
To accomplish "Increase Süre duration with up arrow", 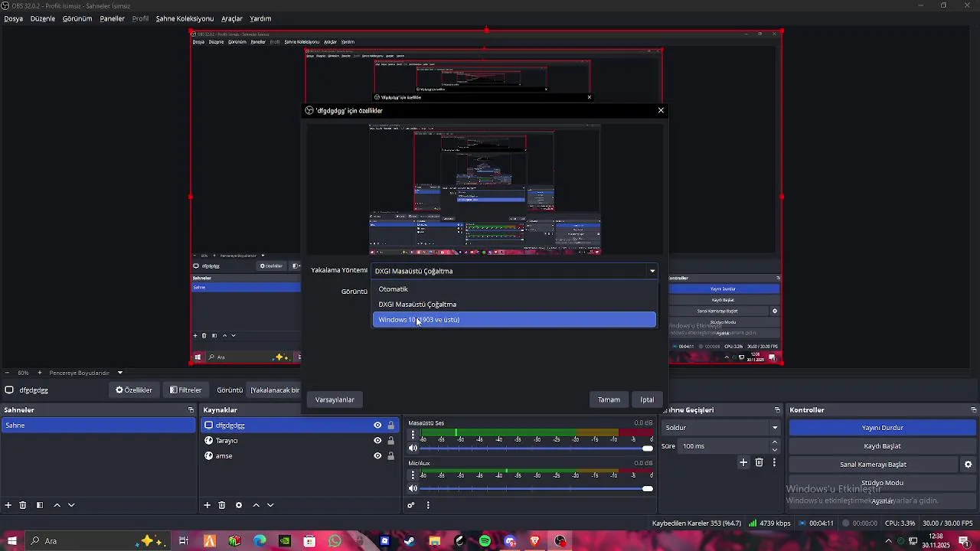I will pyautogui.click(x=775, y=442).
